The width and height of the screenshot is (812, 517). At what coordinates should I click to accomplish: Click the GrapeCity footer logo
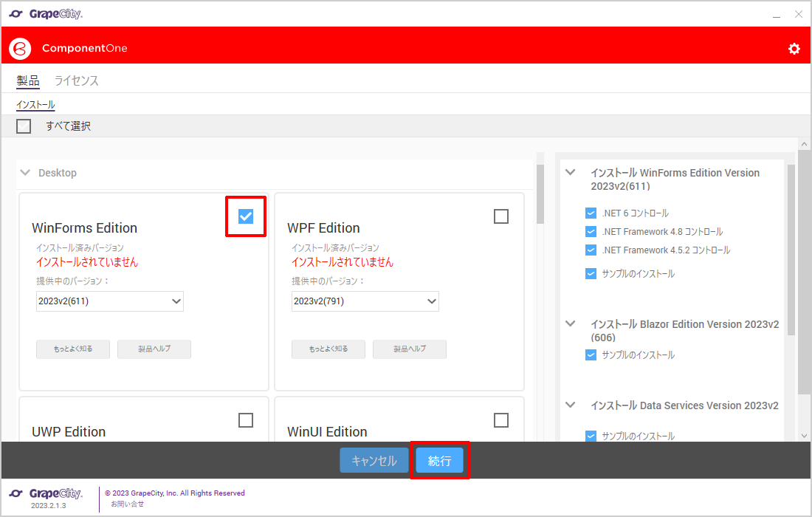pyautogui.click(x=46, y=493)
